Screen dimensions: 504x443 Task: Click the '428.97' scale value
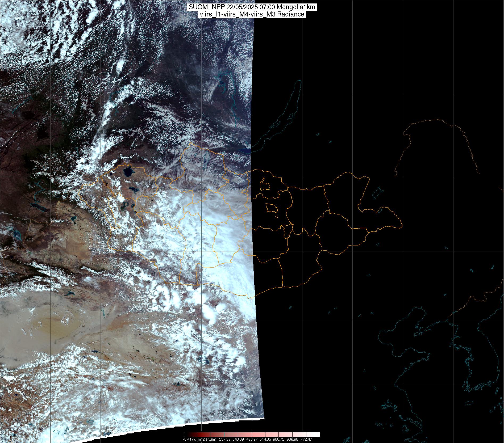tap(252, 439)
